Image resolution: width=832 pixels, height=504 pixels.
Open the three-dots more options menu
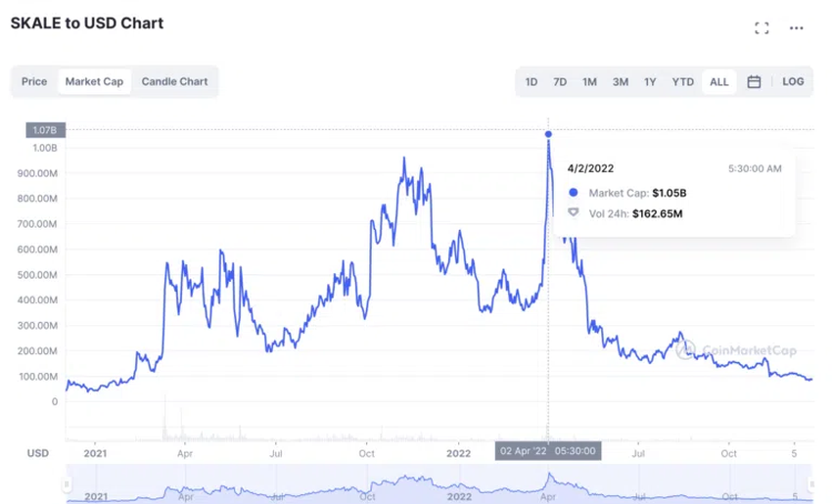click(796, 27)
